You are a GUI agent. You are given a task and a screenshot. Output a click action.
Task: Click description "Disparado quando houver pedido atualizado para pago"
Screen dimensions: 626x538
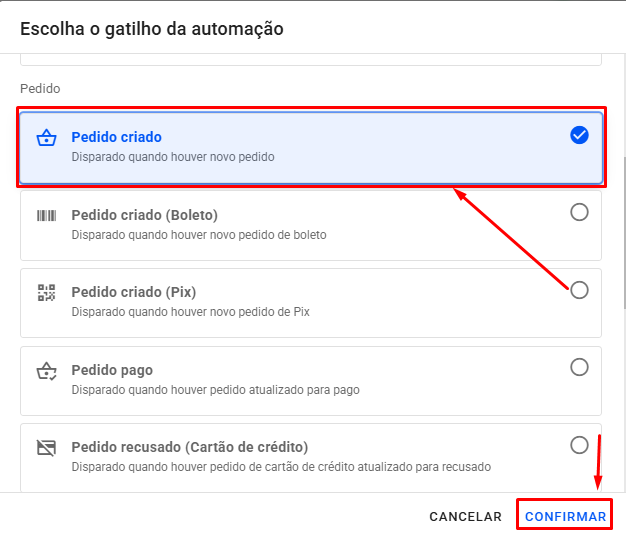click(215, 390)
